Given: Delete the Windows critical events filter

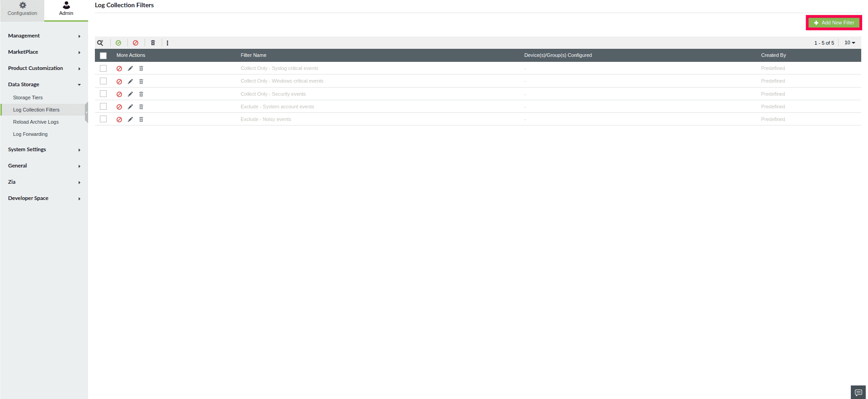Looking at the screenshot, I should point(141,81).
